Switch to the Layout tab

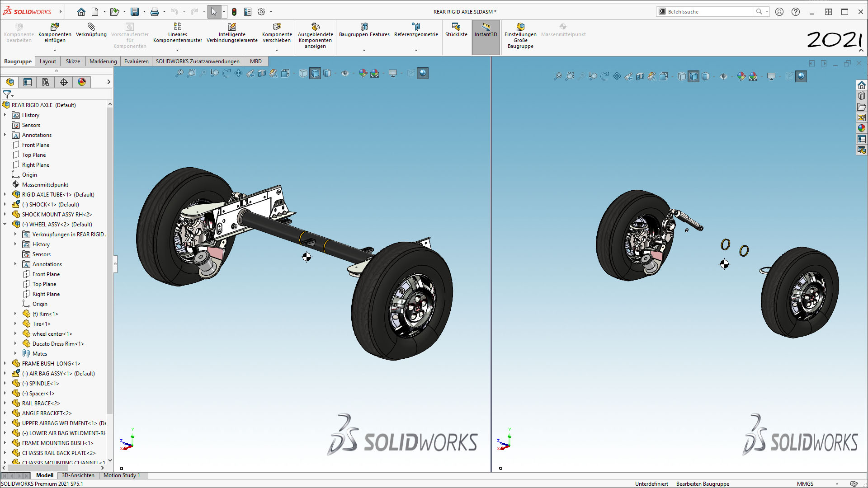pyautogui.click(x=48, y=61)
